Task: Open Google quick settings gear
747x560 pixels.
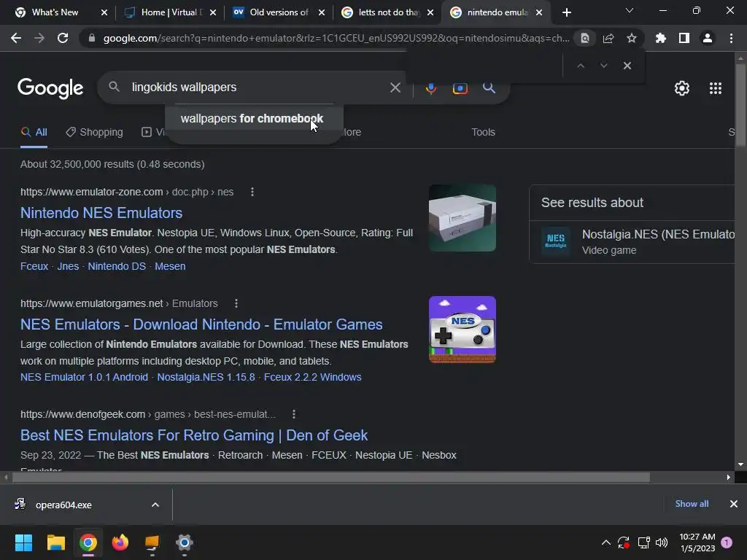Action: coord(682,88)
